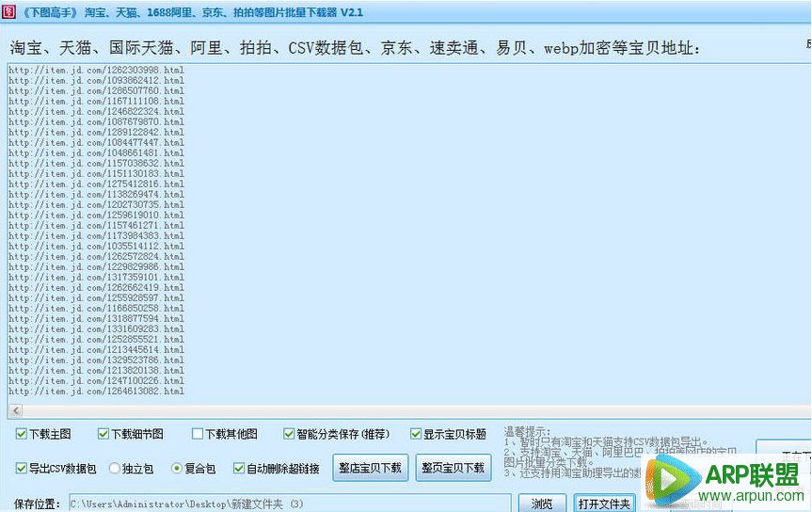Screen dimensions: 812x512
Task: Toggle the 下载细节图 checkbox
Action: pyautogui.click(x=103, y=434)
